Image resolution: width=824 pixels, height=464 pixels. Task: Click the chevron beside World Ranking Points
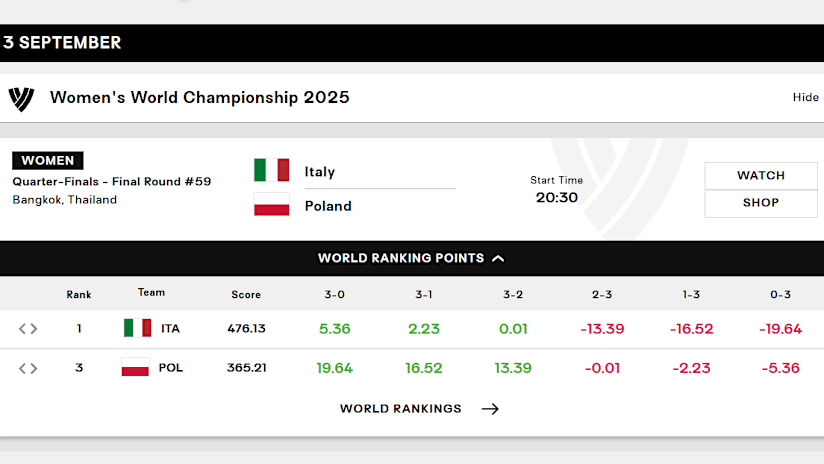[498, 258]
